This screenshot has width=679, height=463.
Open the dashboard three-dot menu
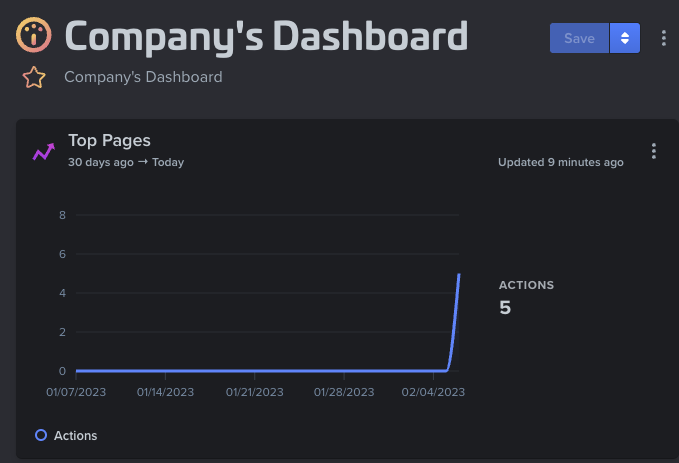[664, 38]
